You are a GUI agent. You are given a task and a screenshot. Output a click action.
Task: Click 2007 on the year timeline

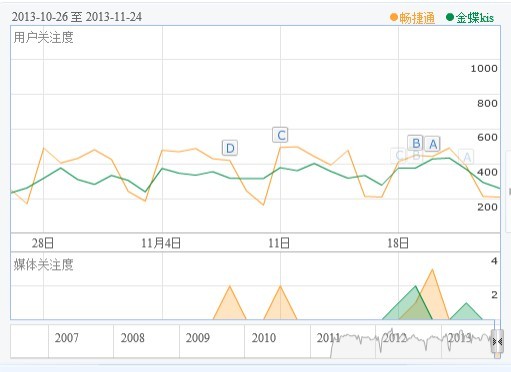click(x=67, y=338)
